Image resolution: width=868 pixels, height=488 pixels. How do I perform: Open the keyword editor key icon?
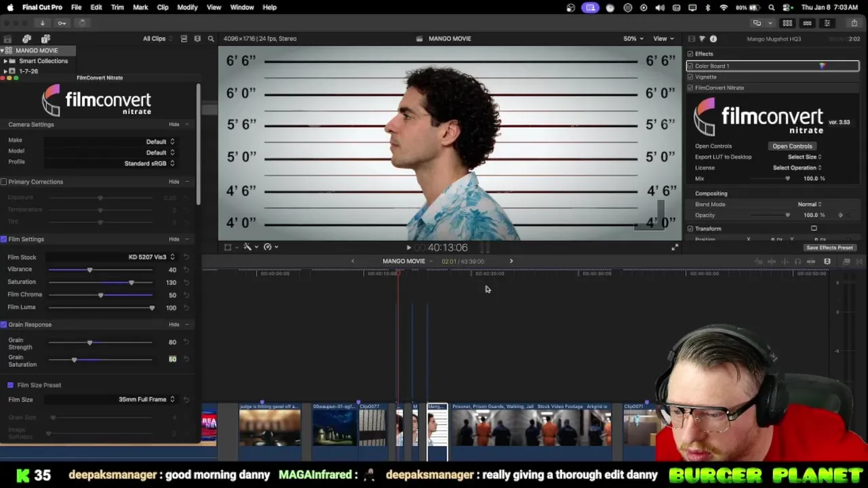[x=62, y=23]
